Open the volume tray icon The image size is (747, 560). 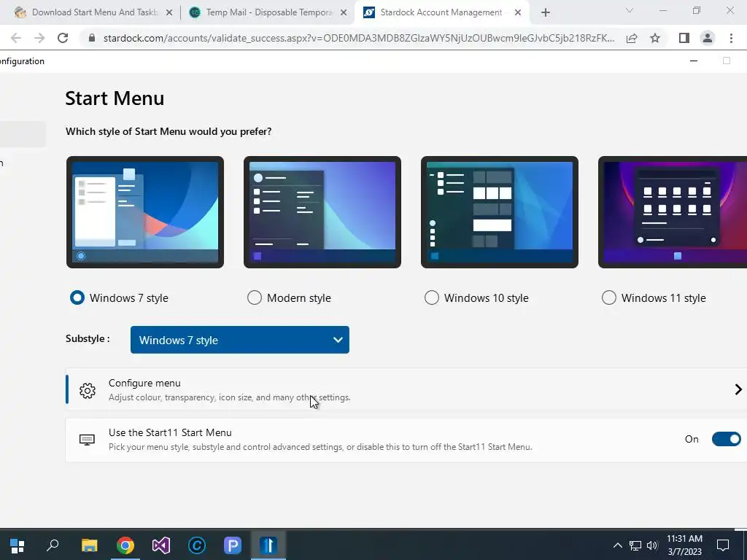(x=652, y=545)
